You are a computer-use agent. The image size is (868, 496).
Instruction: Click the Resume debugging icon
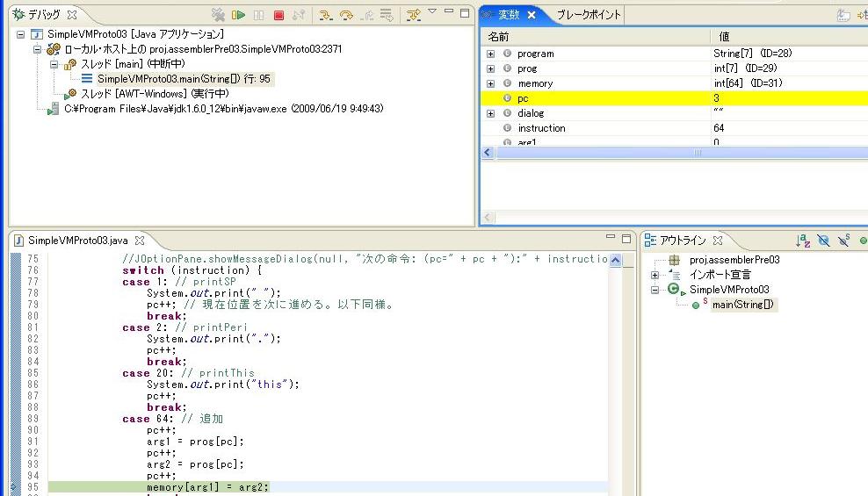coord(238,15)
